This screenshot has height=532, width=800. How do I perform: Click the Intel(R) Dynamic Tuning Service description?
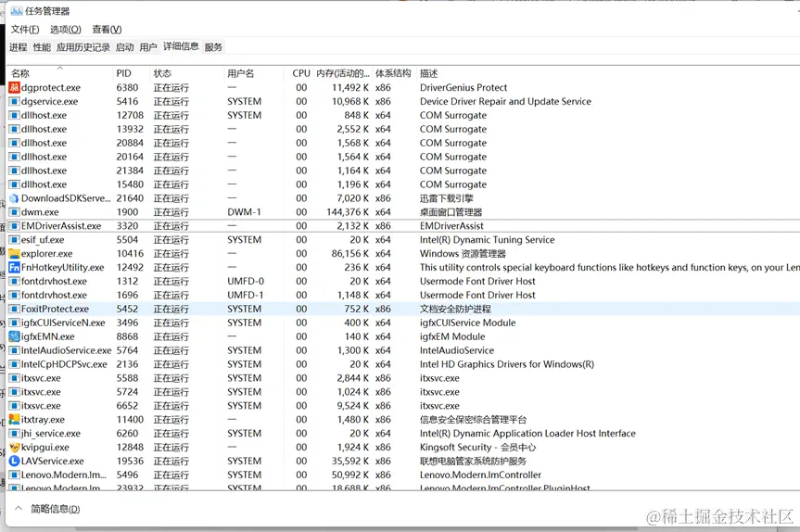[x=487, y=240]
